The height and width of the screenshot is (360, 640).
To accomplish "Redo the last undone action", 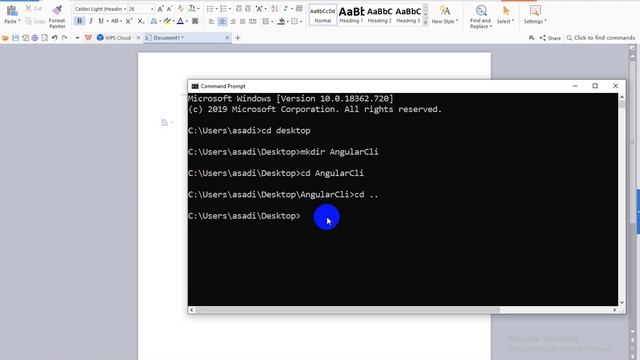I will [x=64, y=38].
